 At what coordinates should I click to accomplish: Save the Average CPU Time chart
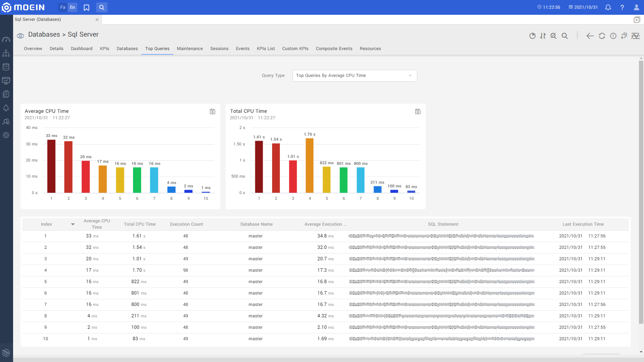click(212, 111)
